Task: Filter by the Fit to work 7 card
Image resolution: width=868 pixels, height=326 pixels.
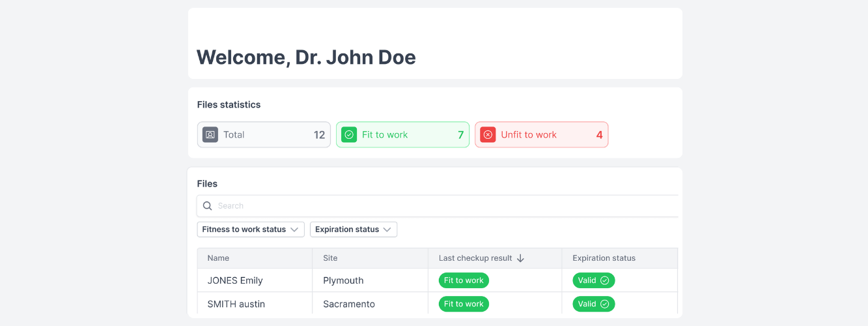Action: point(402,135)
